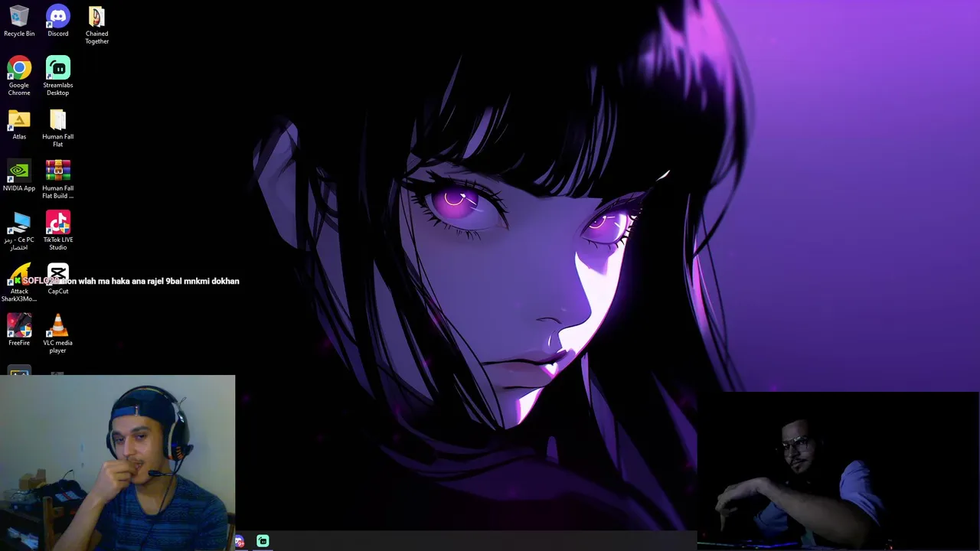The height and width of the screenshot is (551, 980).
Task: Open the Recycle Bin desktop icon
Action: tap(19, 21)
